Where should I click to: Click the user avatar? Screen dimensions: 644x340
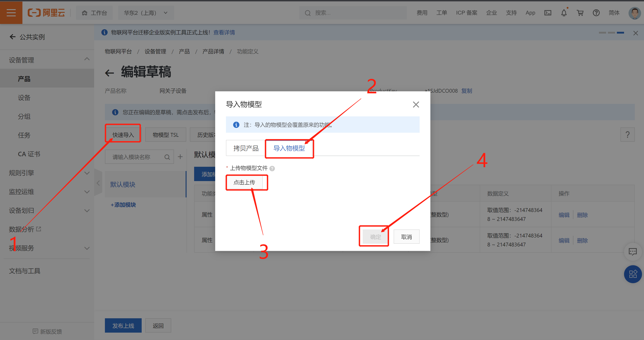pyautogui.click(x=634, y=13)
